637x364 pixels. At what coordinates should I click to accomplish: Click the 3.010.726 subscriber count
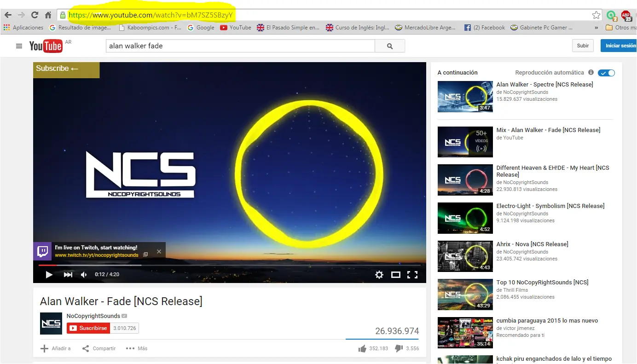tap(125, 328)
